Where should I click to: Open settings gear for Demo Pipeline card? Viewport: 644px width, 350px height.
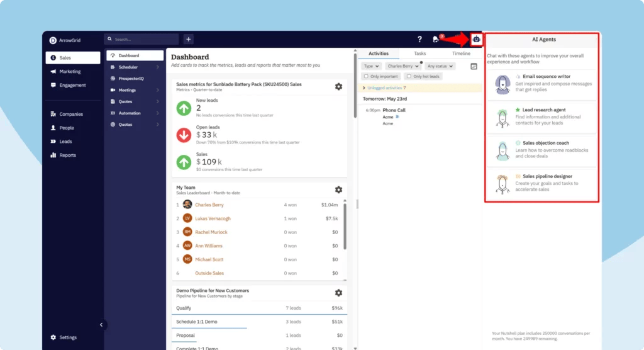click(338, 293)
